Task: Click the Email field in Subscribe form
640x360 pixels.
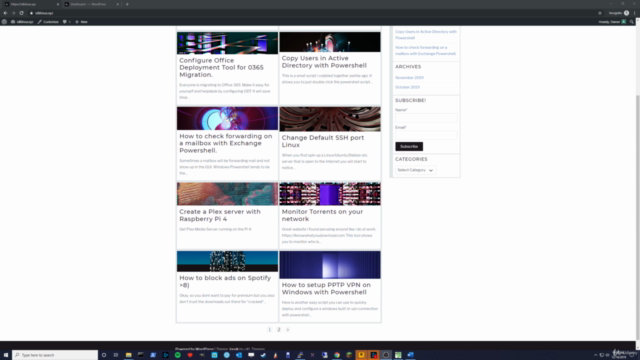Action: pyautogui.click(x=426, y=136)
